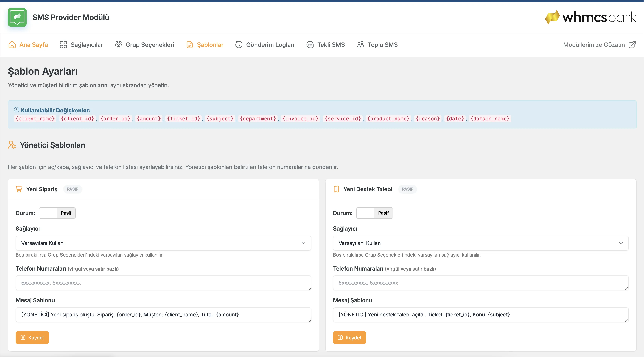Click the PASIF badge on Yeni Destek Talebi
The width and height of the screenshot is (644, 357).
click(x=407, y=189)
